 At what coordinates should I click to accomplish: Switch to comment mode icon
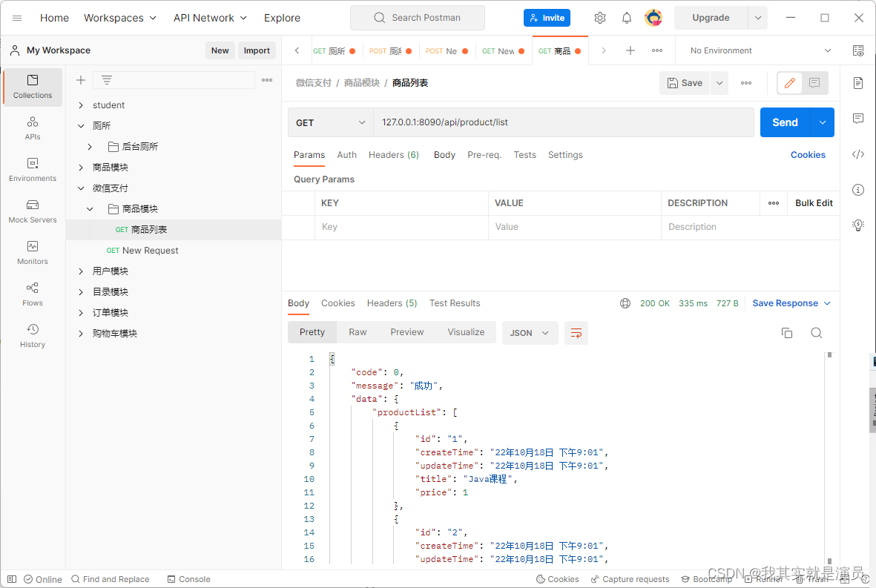[814, 83]
